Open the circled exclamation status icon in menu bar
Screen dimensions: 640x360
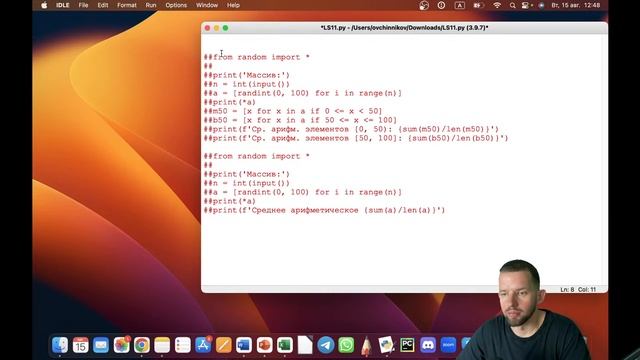pyautogui.click(x=441, y=5)
